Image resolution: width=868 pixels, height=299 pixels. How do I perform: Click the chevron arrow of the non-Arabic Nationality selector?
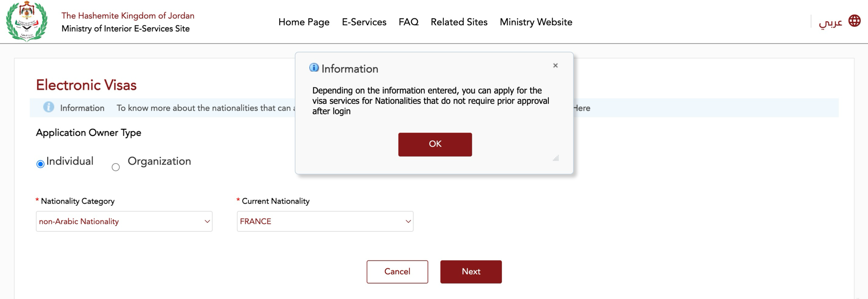tap(207, 221)
